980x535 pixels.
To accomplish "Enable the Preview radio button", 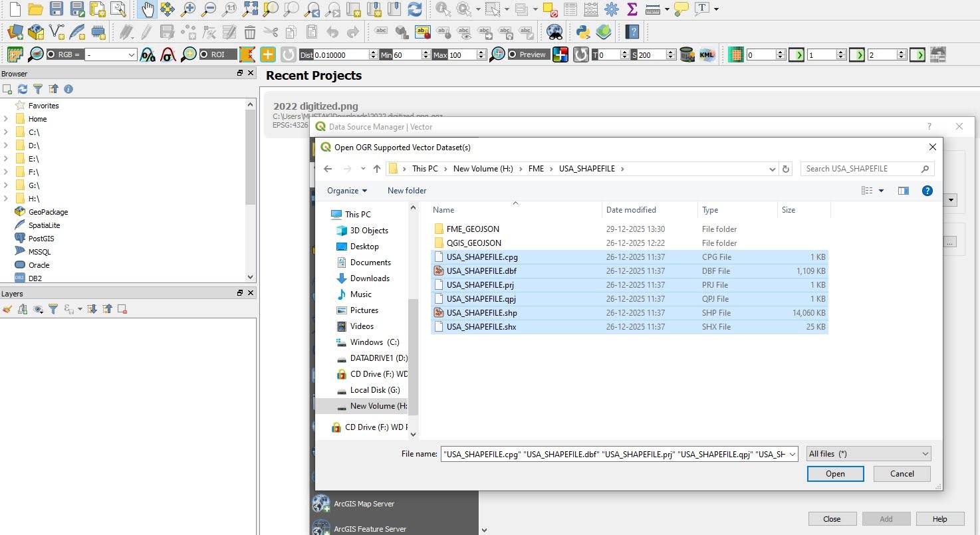I will coord(513,54).
